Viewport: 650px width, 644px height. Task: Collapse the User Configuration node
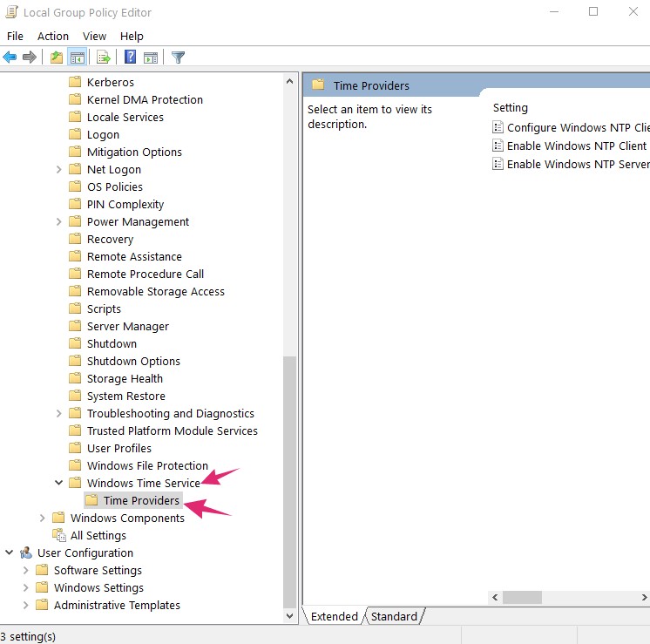pos(9,552)
